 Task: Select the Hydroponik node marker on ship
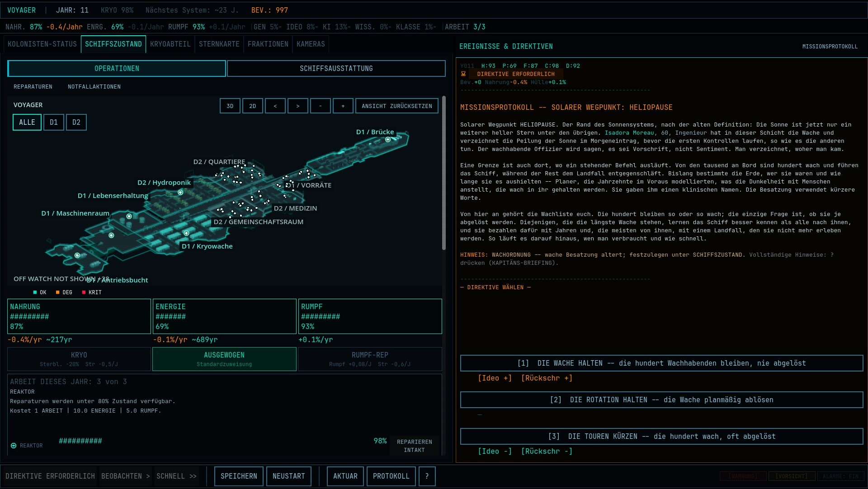pyautogui.click(x=180, y=193)
